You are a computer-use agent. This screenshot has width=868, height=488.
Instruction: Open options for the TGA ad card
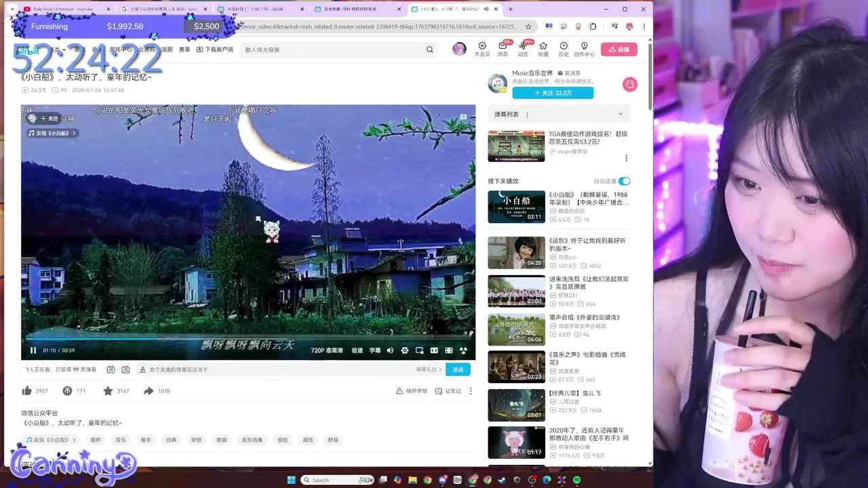click(x=626, y=158)
